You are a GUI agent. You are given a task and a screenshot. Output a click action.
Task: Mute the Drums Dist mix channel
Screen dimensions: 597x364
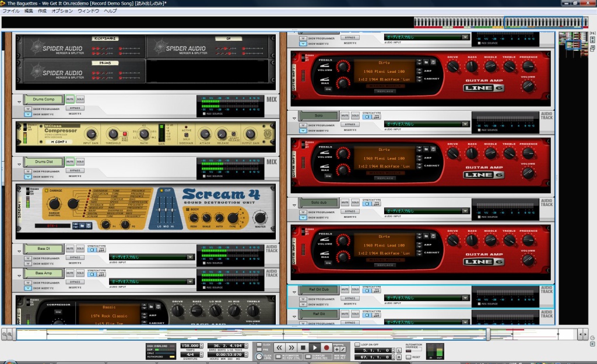click(70, 162)
